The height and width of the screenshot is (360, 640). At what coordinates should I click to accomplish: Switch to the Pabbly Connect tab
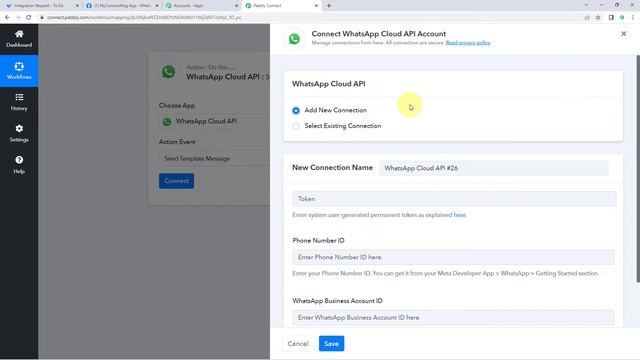tap(281, 6)
